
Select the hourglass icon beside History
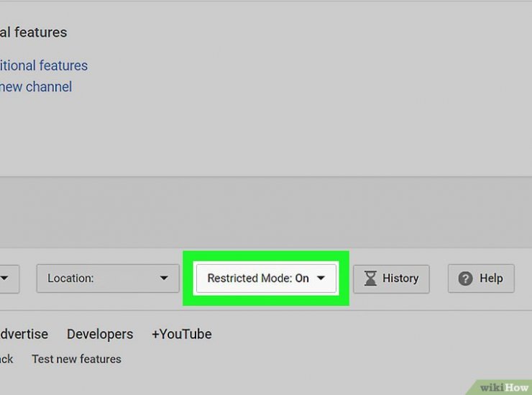[x=370, y=278]
